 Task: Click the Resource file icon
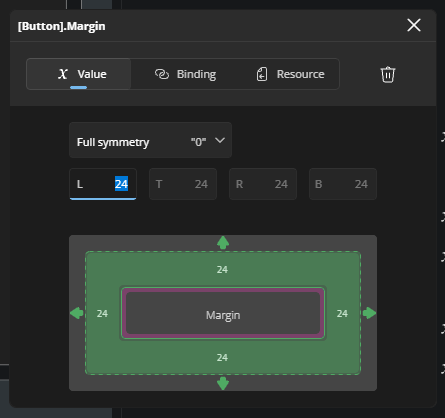[x=262, y=74]
